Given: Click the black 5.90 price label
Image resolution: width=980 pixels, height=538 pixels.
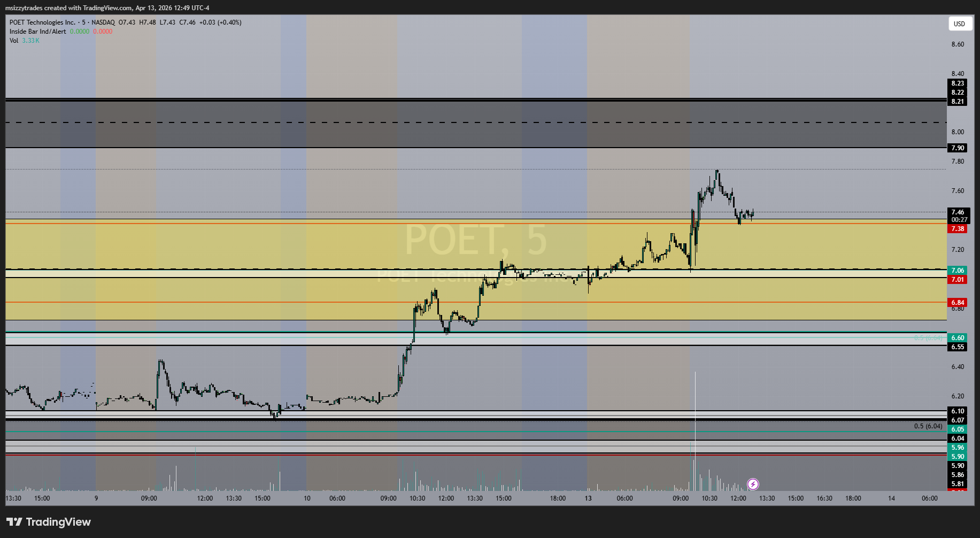Looking at the screenshot, I should (x=958, y=466).
